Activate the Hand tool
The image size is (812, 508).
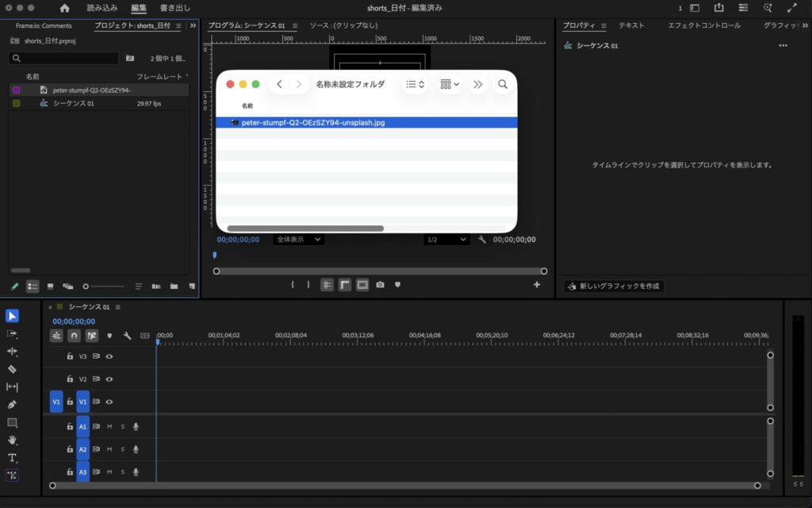(12, 440)
